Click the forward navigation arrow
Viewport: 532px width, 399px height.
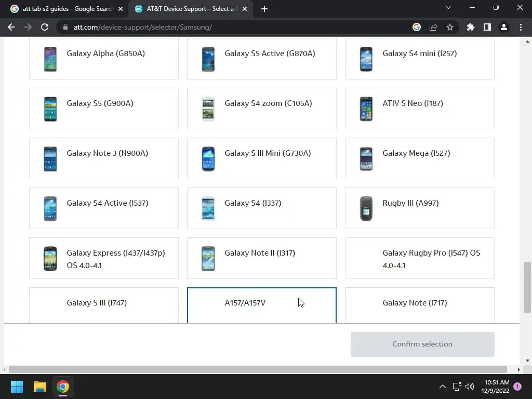[x=28, y=27]
